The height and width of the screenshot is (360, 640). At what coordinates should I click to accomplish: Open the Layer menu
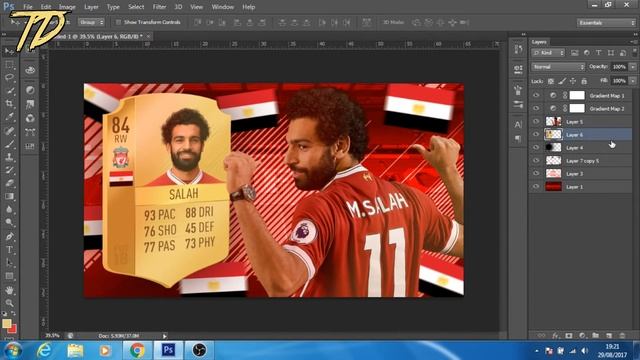pyautogui.click(x=91, y=7)
